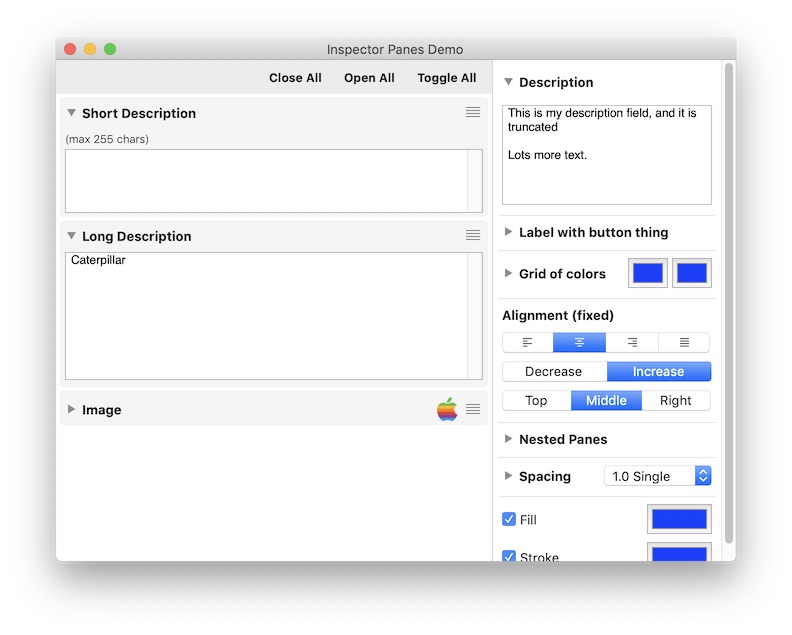The image size is (792, 635).
Task: Click Short Description pane's drag handle icon
Action: pyautogui.click(x=473, y=113)
